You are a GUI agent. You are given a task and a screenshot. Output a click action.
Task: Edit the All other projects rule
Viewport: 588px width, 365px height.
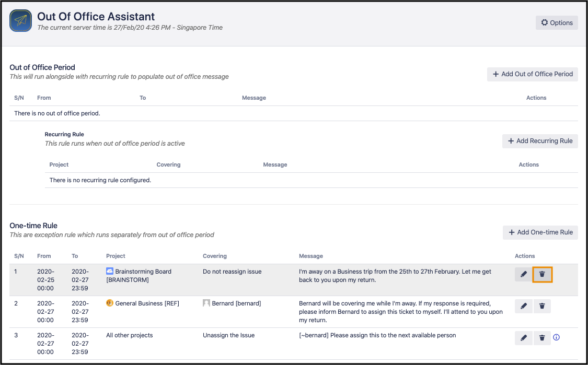pos(524,338)
